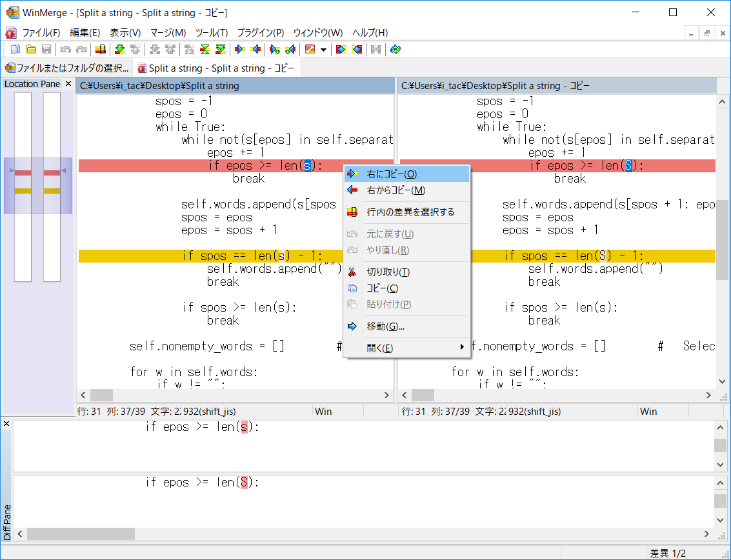This screenshot has width=731, height=560.
Task: Create a new blank comparison document
Action: 15,49
